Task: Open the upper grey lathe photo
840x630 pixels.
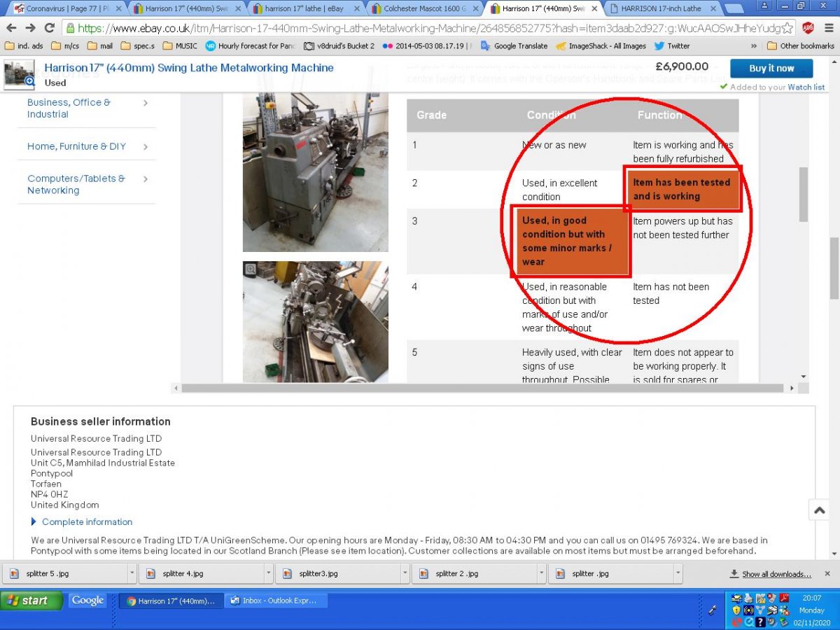Action: point(315,171)
